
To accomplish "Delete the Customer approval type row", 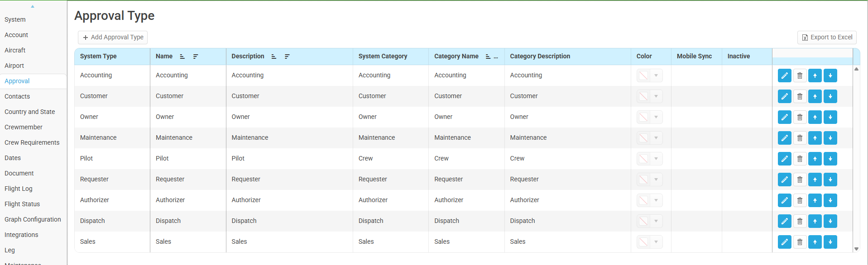I will click(x=800, y=96).
